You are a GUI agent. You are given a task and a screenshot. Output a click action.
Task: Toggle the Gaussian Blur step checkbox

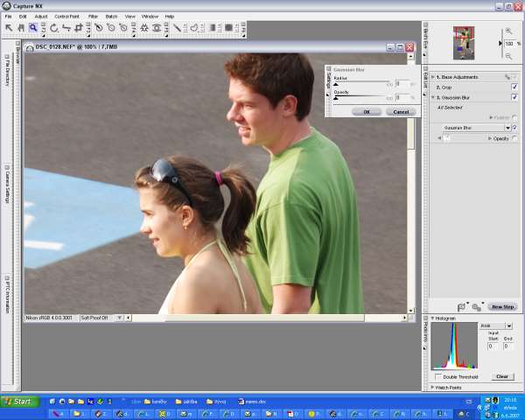[x=514, y=97]
